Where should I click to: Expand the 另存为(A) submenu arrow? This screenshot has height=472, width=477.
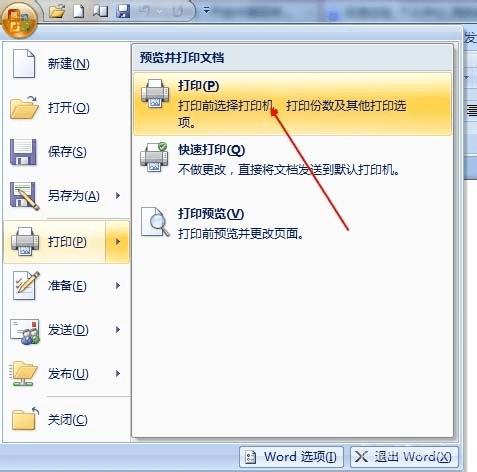click(118, 195)
